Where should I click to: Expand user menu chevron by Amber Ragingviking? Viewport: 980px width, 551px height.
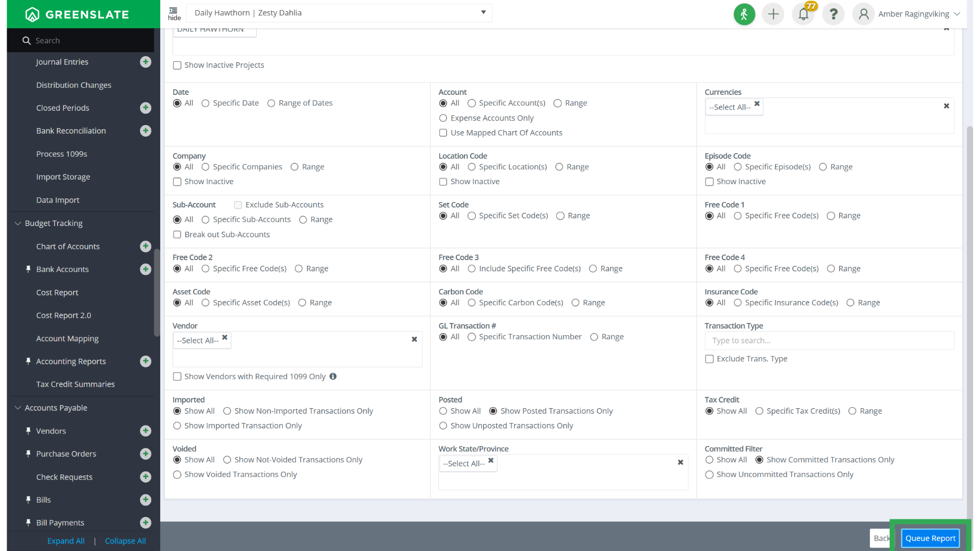tap(957, 14)
